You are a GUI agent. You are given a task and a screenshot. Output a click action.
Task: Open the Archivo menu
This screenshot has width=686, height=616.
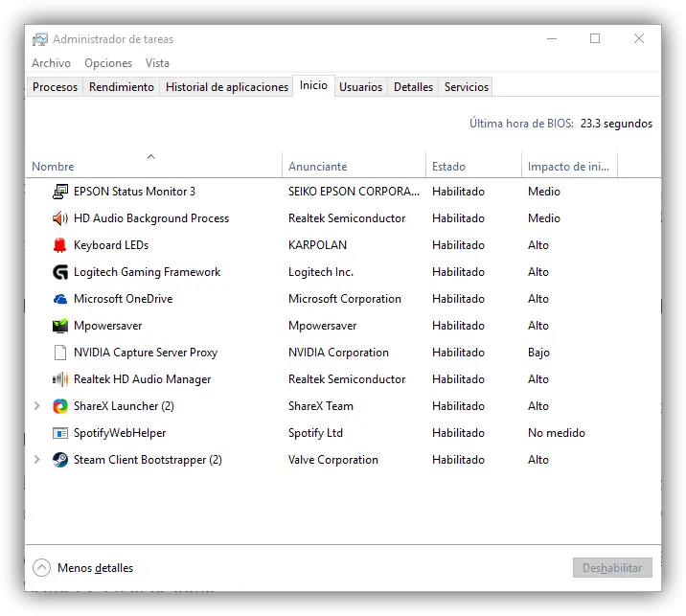[x=51, y=63]
